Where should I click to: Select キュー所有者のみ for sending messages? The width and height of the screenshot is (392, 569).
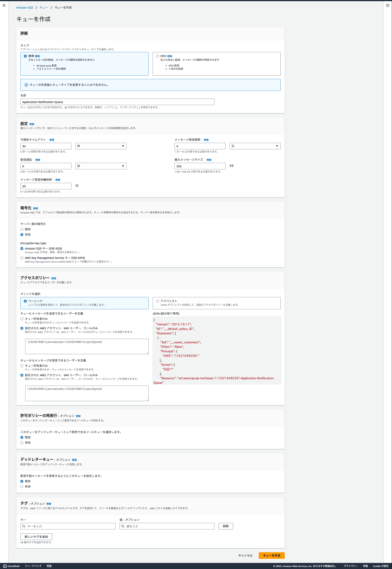22,319
